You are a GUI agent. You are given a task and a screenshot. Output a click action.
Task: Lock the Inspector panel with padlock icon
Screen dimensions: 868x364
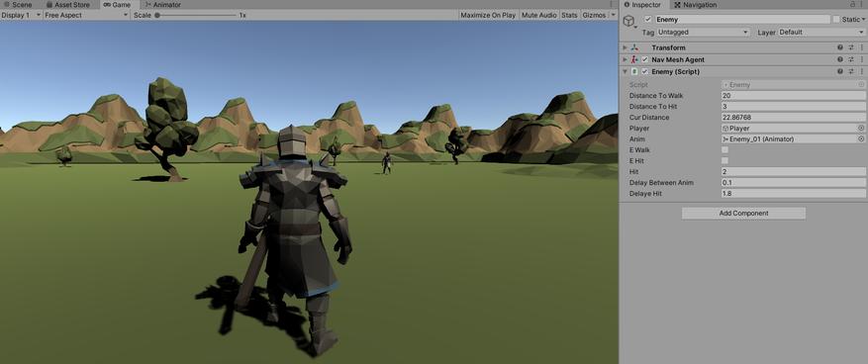[851, 4]
